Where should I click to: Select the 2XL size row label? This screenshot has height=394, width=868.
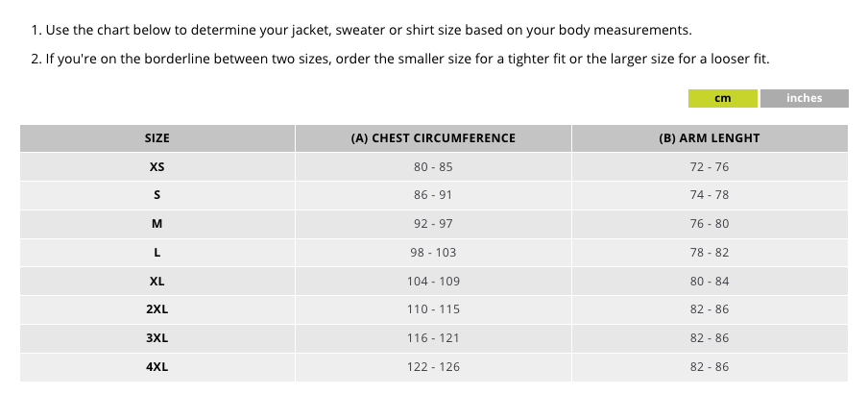coord(157,309)
